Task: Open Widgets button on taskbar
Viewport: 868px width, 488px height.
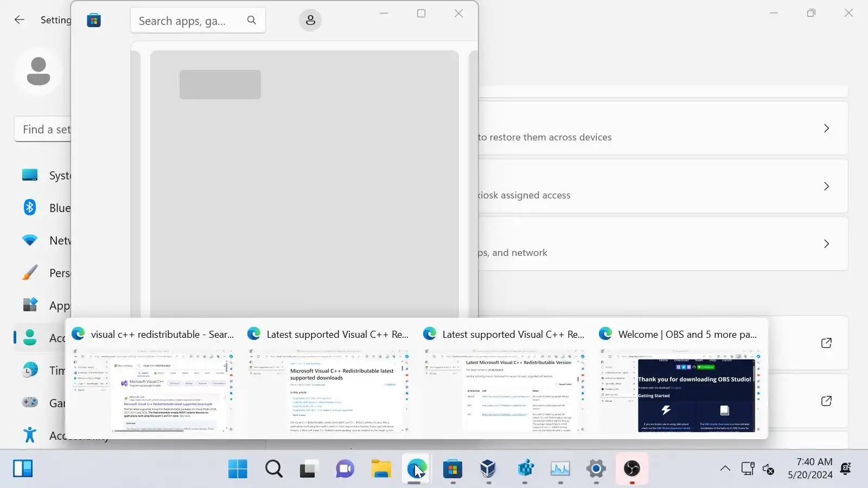Action: pyautogui.click(x=23, y=468)
